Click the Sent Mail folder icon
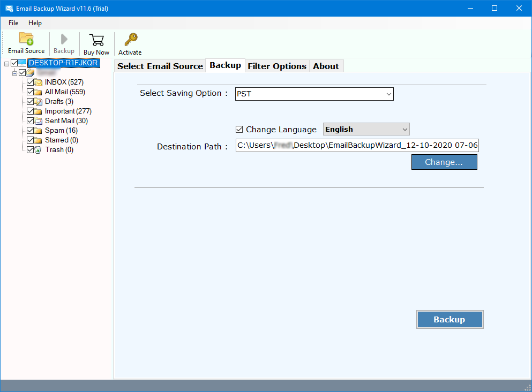This screenshot has height=392, width=532. [38, 121]
